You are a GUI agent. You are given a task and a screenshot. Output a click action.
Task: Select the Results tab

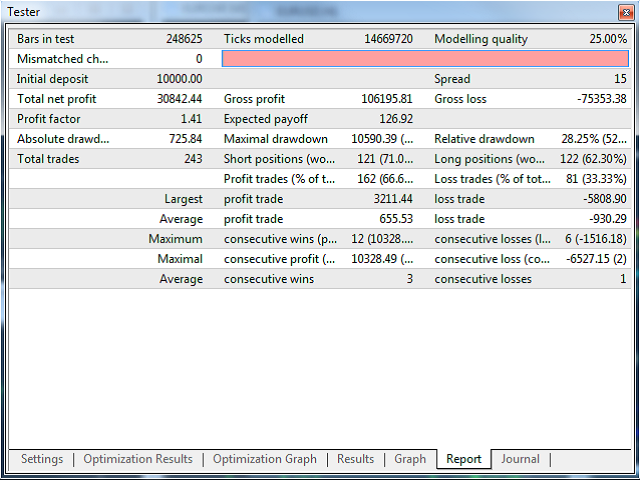click(x=355, y=459)
